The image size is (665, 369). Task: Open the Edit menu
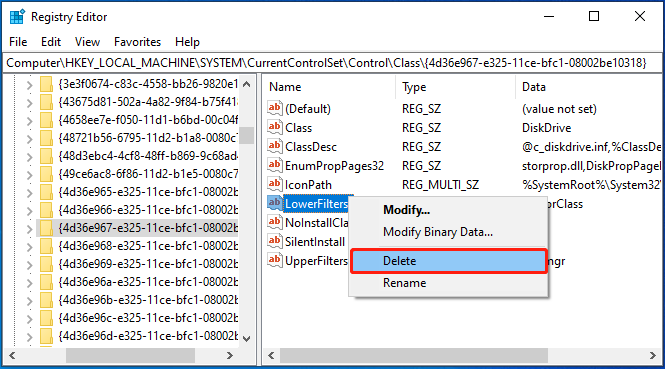click(51, 42)
